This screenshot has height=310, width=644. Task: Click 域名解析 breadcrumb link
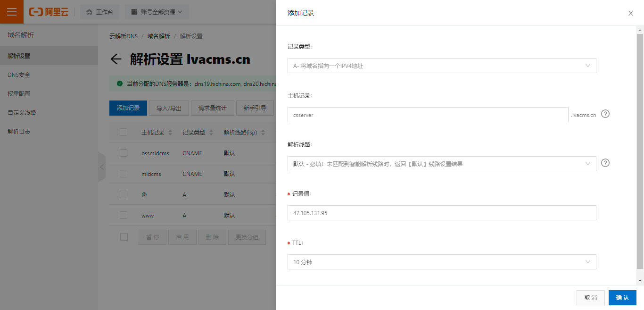pos(158,36)
